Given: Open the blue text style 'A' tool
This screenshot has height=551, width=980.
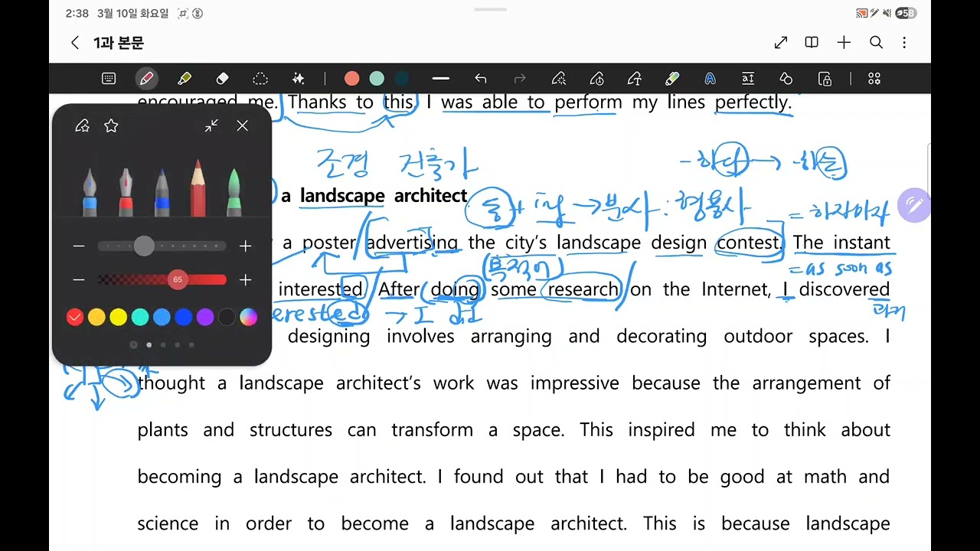Looking at the screenshot, I should coord(710,78).
